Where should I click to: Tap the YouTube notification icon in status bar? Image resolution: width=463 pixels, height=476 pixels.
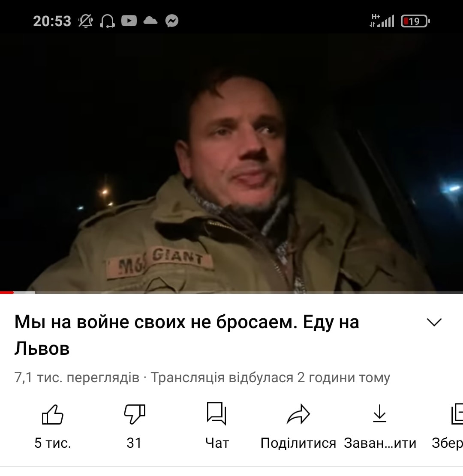click(129, 21)
